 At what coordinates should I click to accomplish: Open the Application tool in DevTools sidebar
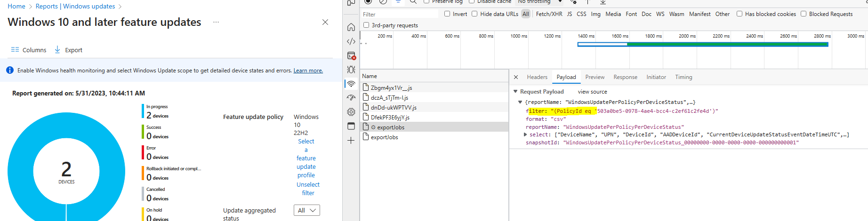coord(351,126)
